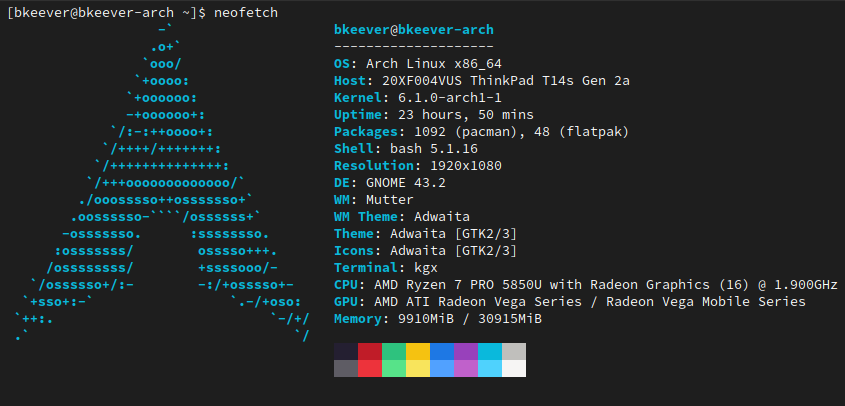Click the "Mutter" WM value
This screenshot has width=845, height=406.
point(390,200)
